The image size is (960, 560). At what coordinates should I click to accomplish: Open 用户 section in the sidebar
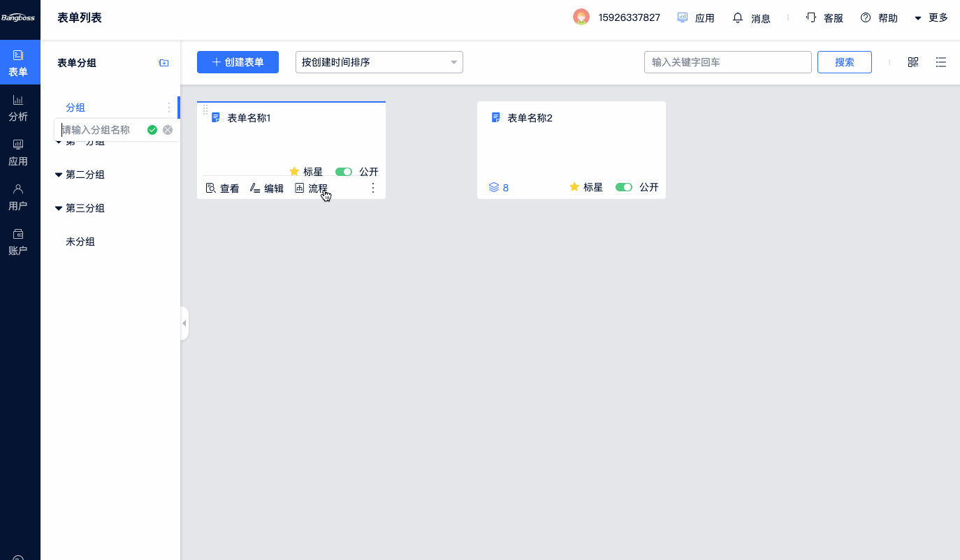click(19, 198)
